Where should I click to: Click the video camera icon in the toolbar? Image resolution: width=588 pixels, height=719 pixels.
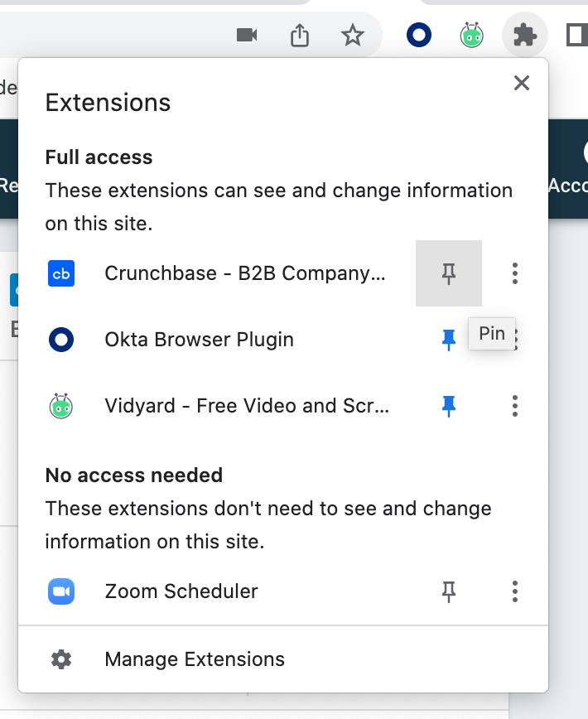coord(246,35)
